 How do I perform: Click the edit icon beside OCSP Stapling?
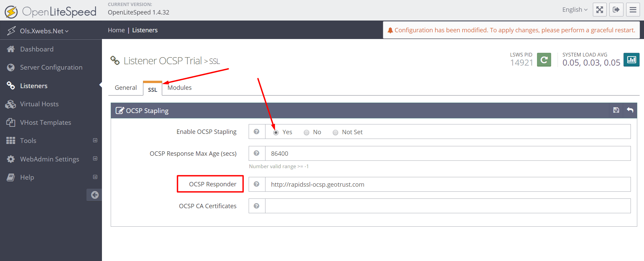point(120,110)
